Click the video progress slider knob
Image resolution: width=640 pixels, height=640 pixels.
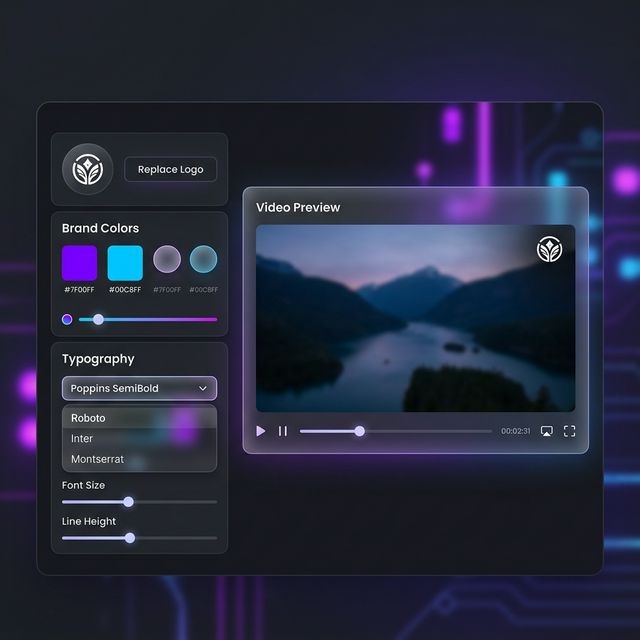click(x=360, y=431)
